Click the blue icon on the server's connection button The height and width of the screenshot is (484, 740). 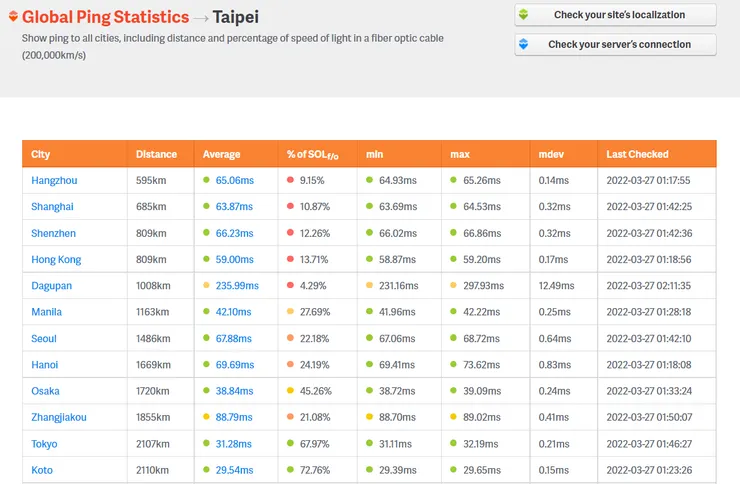tap(523, 45)
